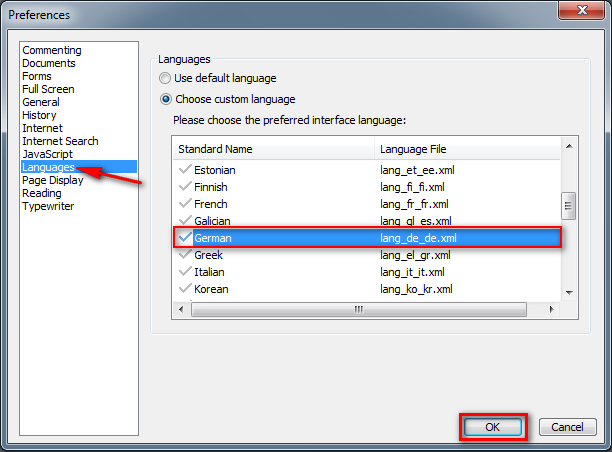This screenshot has height=452, width=612.
Task: Click the checkmark icon beside German
Action: tap(184, 238)
